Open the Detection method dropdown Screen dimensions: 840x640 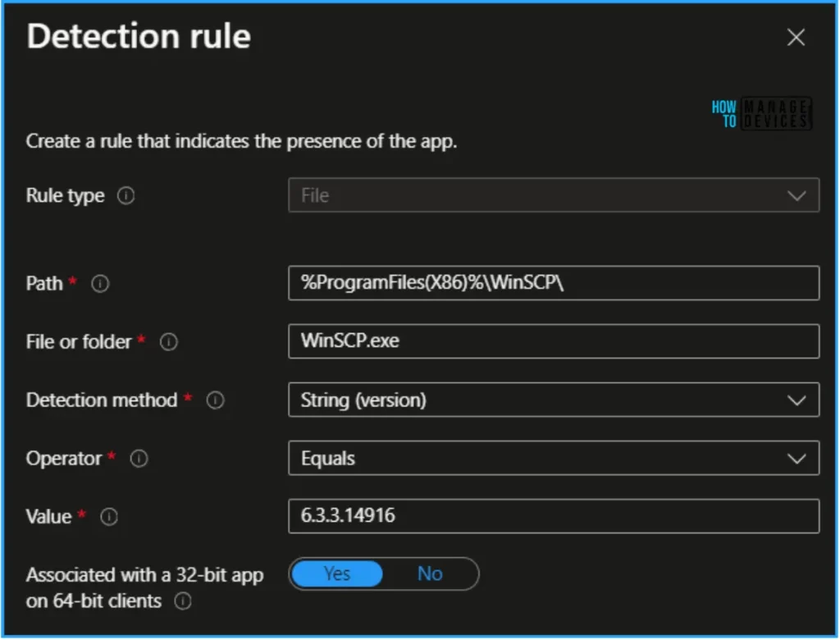[x=554, y=400]
